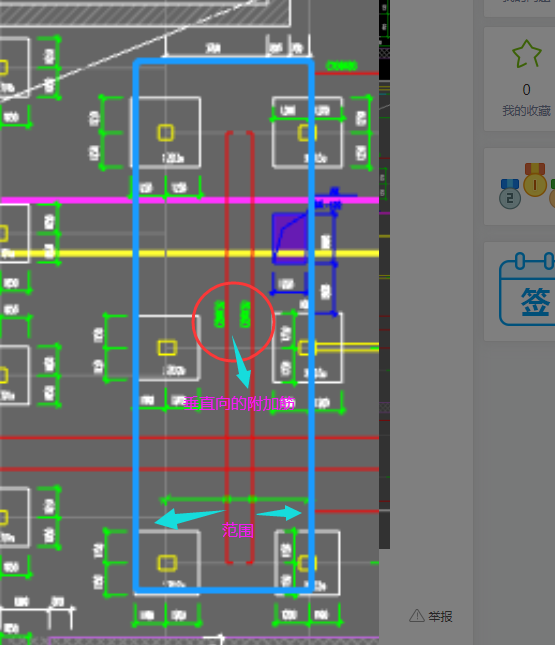The width and height of the screenshot is (555, 645).
Task: Click the favorites count 0
Action: (526, 90)
